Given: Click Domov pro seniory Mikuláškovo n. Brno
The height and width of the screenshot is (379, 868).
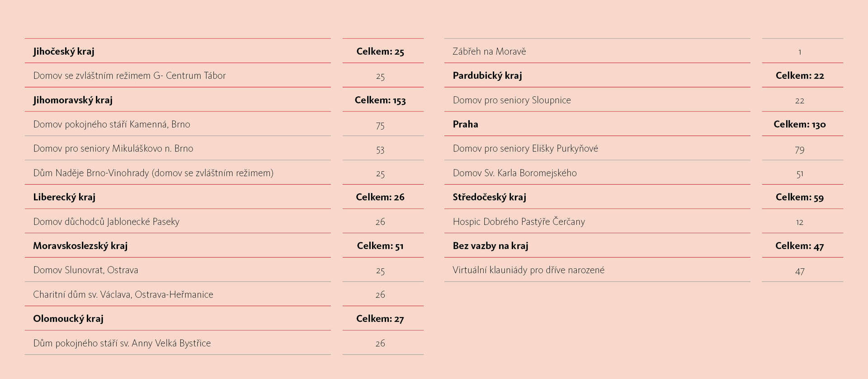Looking at the screenshot, I should click(x=113, y=148).
